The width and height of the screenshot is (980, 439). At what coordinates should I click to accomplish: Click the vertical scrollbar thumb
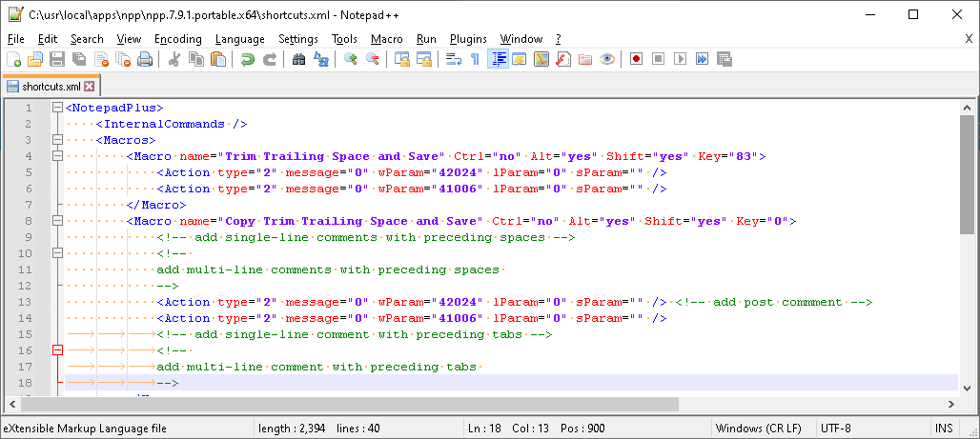click(967, 175)
